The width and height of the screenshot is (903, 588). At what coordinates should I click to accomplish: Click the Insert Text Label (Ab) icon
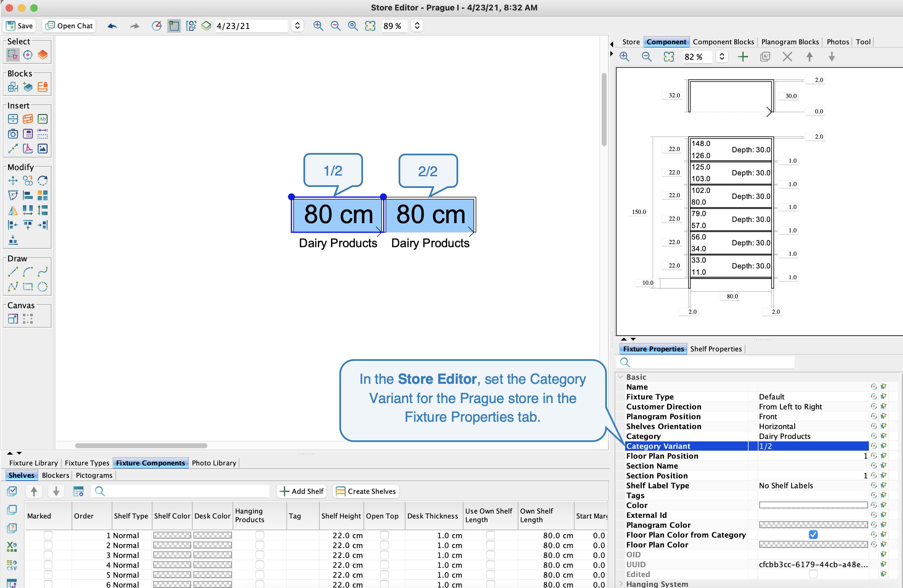click(x=43, y=119)
